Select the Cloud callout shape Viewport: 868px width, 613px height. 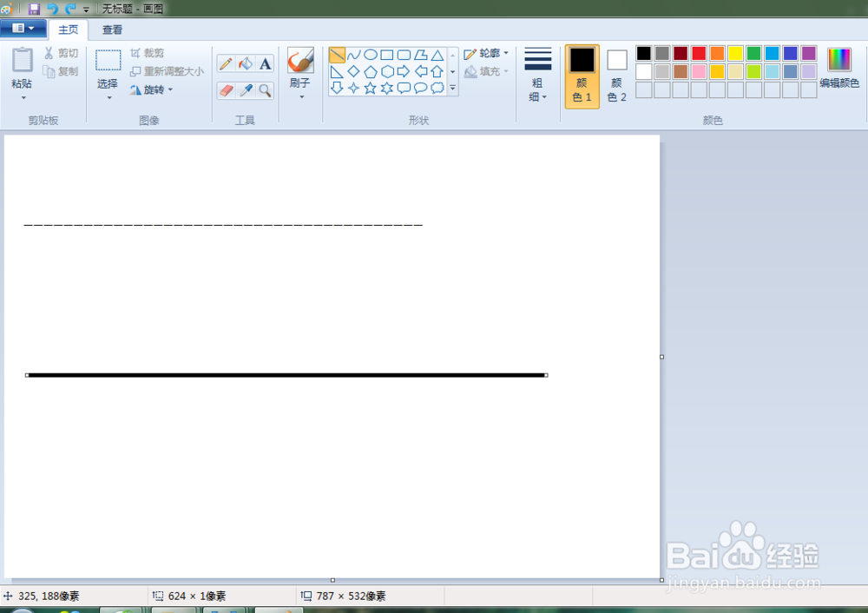pos(437,88)
